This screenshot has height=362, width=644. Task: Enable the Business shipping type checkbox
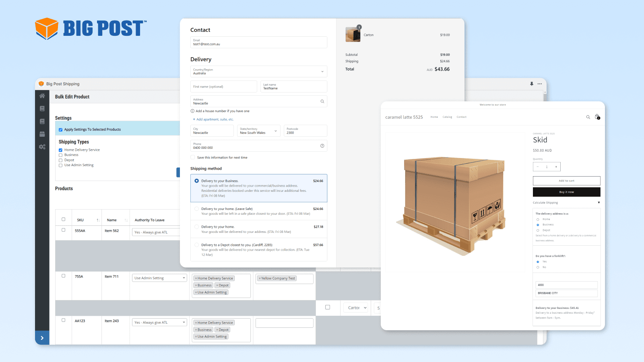[60, 155]
